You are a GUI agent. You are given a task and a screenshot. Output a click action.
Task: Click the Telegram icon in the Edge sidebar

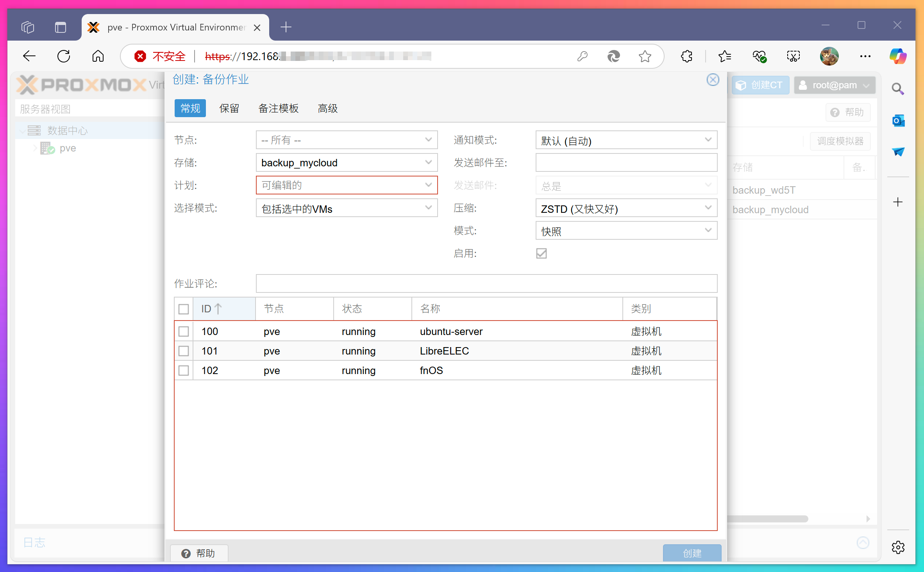898,152
